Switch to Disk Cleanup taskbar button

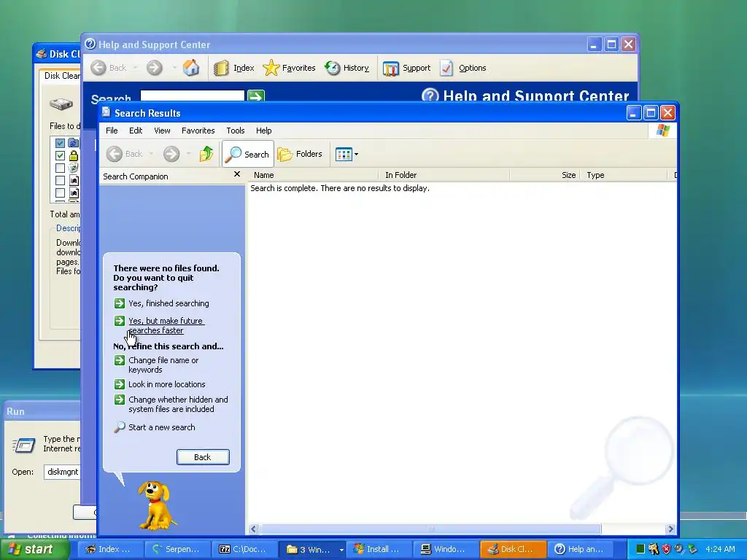(513, 549)
